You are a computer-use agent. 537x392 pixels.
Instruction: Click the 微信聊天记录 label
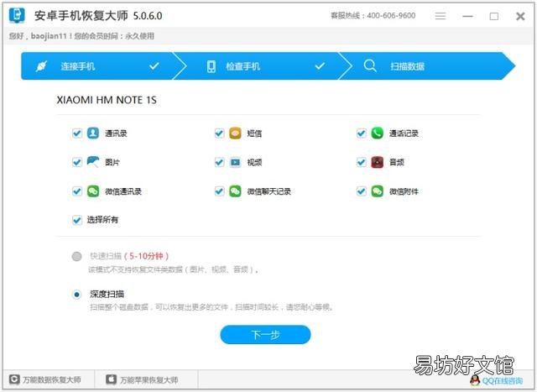point(268,191)
